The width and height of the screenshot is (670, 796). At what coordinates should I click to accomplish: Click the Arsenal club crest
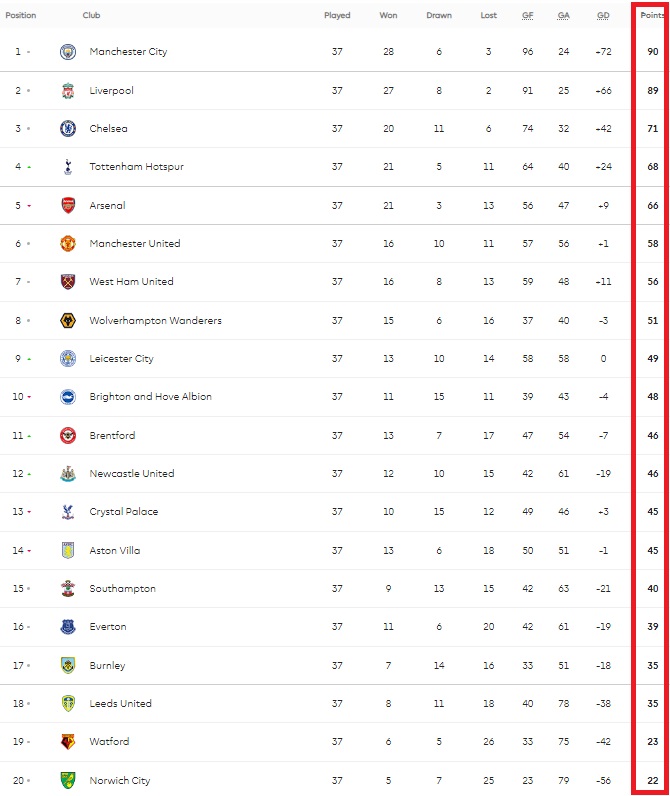coord(68,205)
